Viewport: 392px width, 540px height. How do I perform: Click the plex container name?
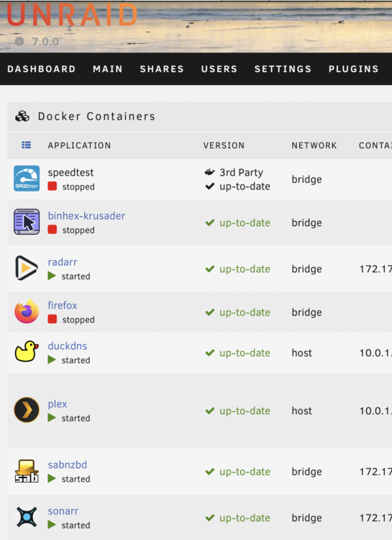click(57, 404)
